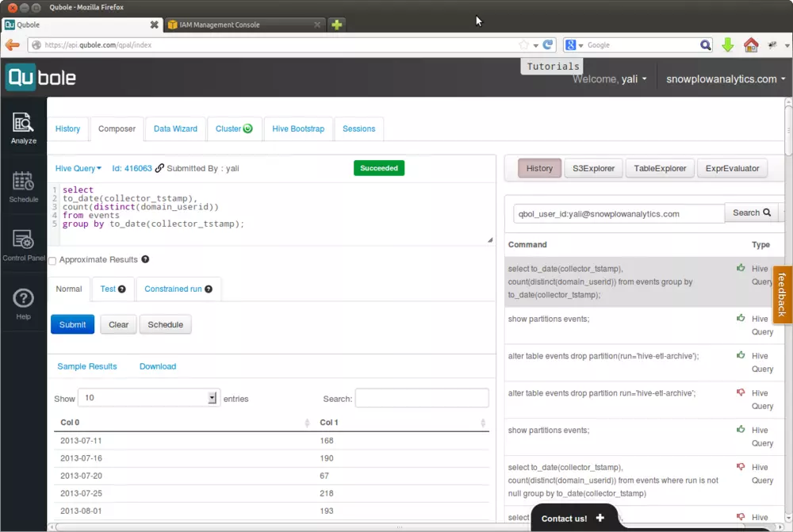
Task: Click the Cluster status green icon
Action: click(x=247, y=128)
